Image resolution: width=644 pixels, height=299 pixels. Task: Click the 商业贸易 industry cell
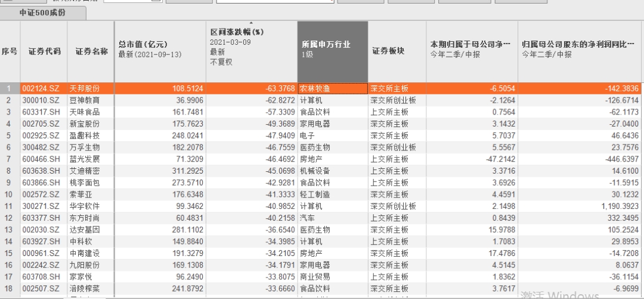[x=333, y=276]
